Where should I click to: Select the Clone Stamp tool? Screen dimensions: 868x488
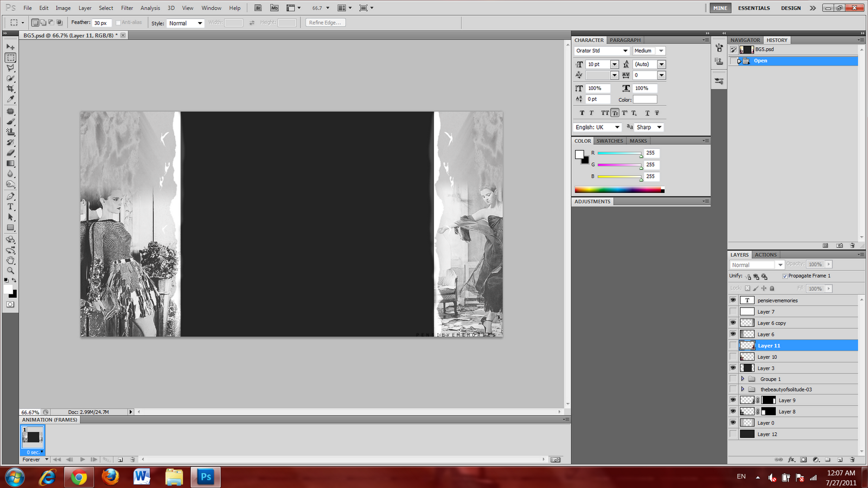[10, 131]
